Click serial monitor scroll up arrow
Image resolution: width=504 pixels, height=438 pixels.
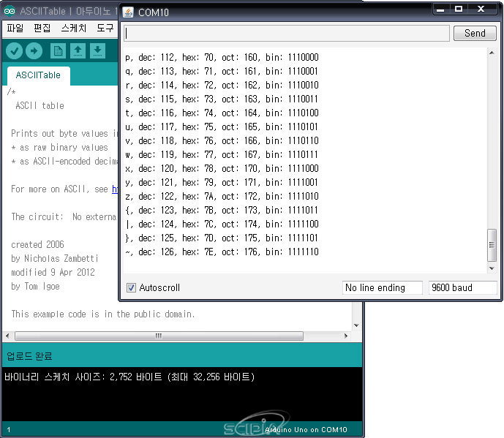click(492, 53)
